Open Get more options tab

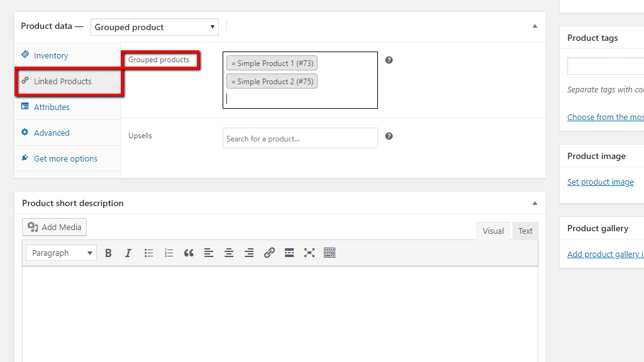coord(67,158)
